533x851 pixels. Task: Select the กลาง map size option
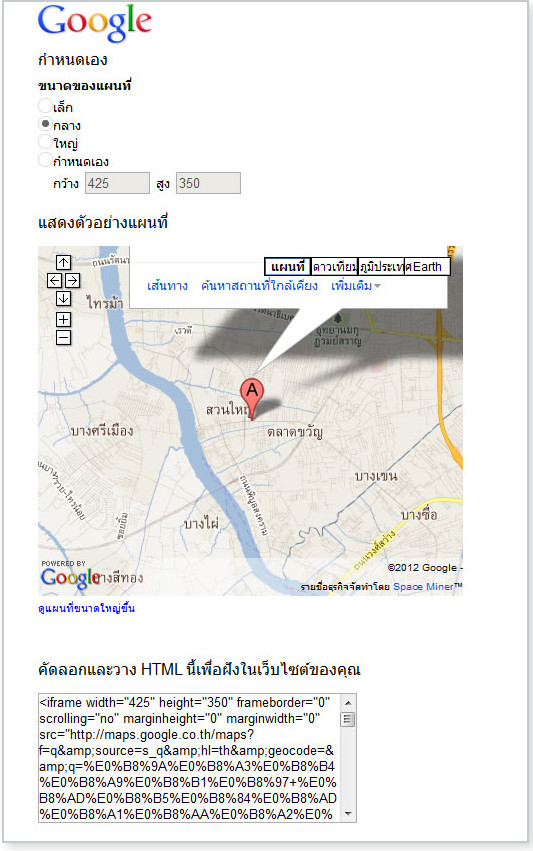46,124
